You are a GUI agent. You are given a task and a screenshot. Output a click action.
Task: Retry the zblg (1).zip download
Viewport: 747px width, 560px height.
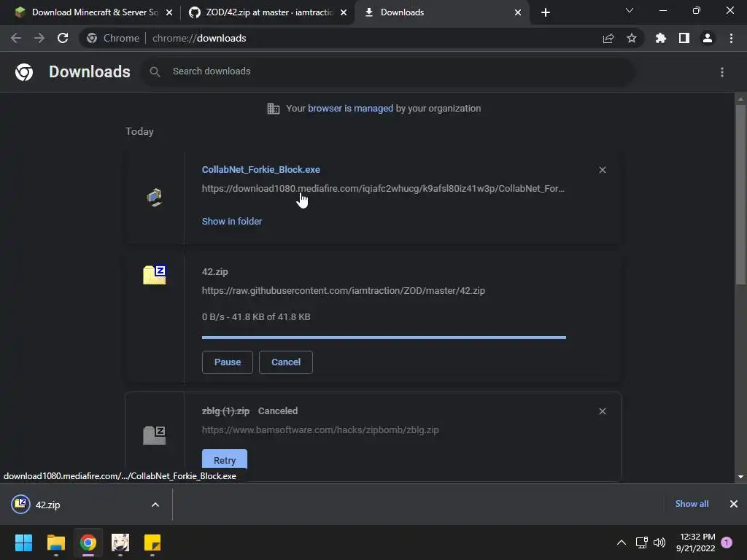(225, 460)
